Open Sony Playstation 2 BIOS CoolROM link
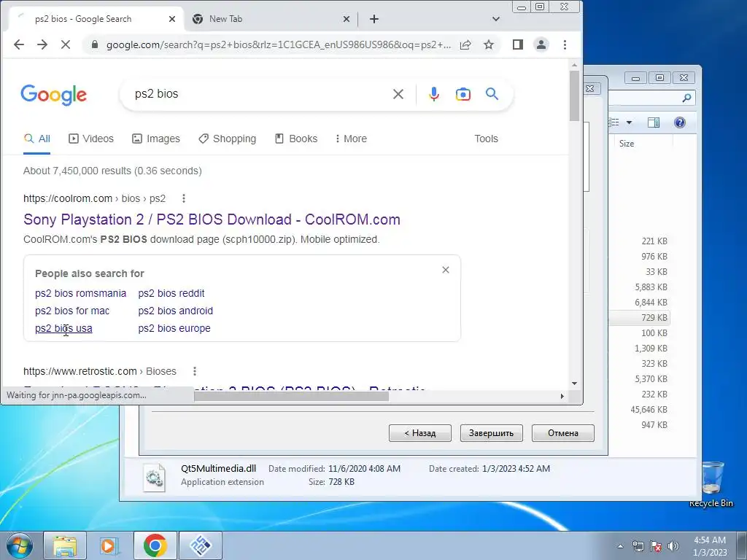 point(212,219)
